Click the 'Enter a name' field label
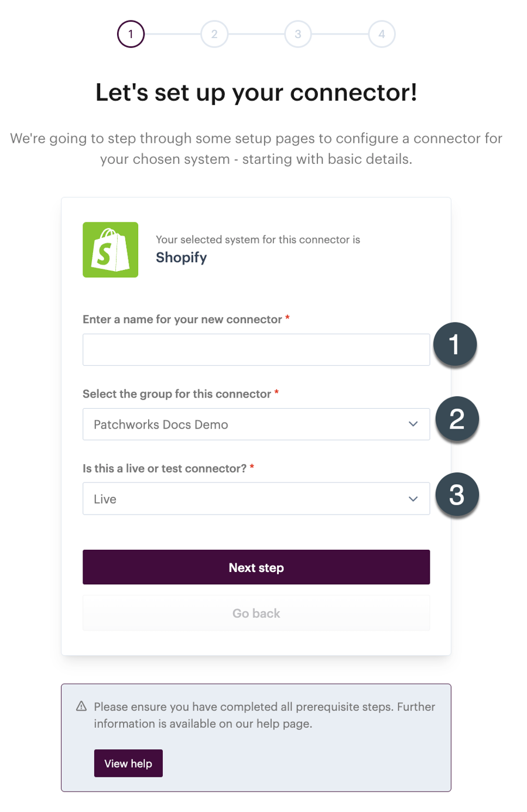 click(x=182, y=319)
